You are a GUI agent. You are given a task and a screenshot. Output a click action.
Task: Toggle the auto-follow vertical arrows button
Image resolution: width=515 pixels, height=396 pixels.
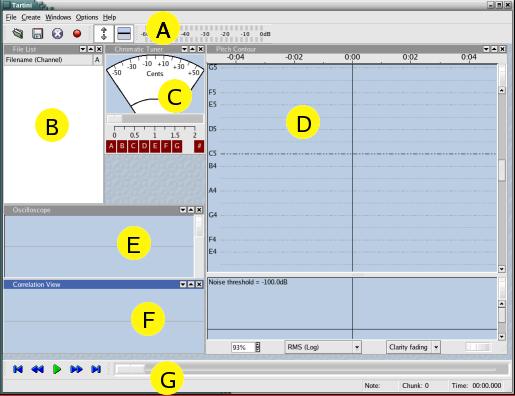[104, 33]
